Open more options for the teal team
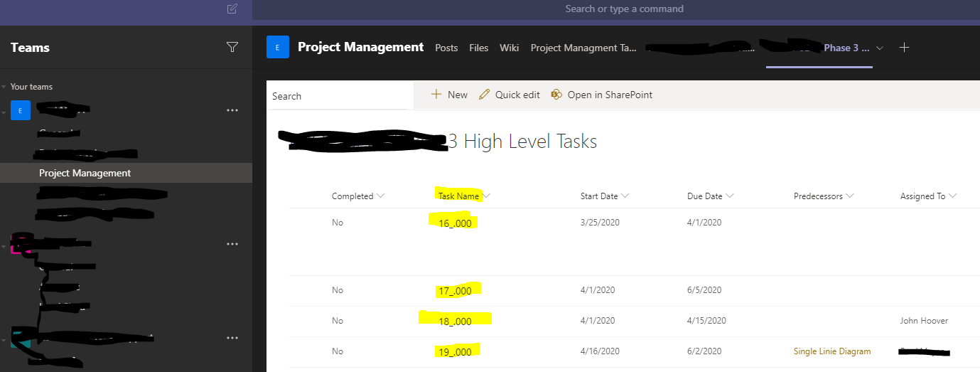Image resolution: width=980 pixels, height=372 pixels. [232, 338]
